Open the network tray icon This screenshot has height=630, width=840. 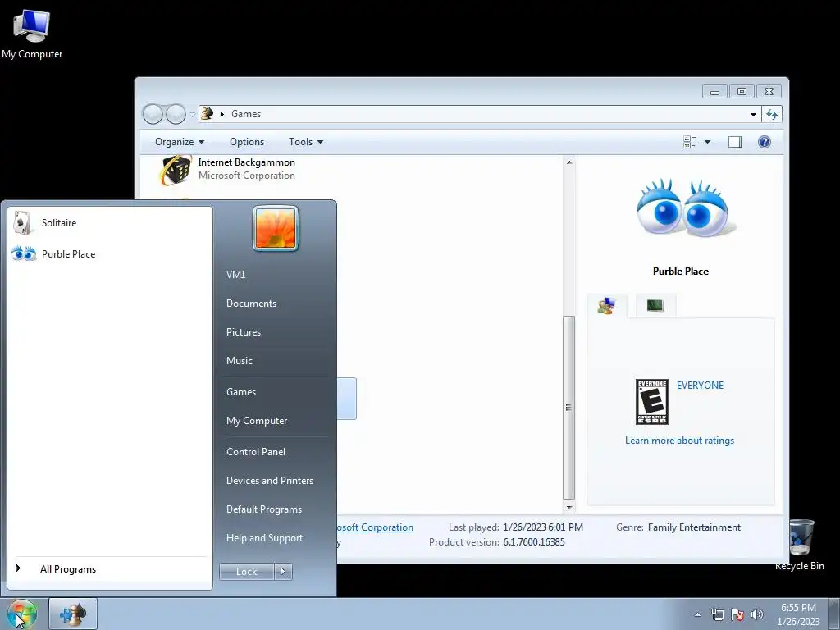(x=717, y=614)
